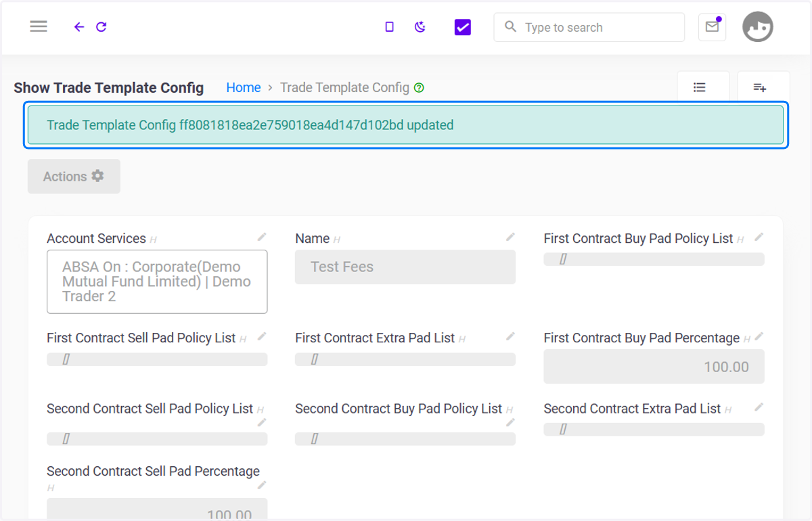Click the Second Contract Sell Pad Percentage label
The width and height of the screenshot is (812, 521).
[x=153, y=471]
